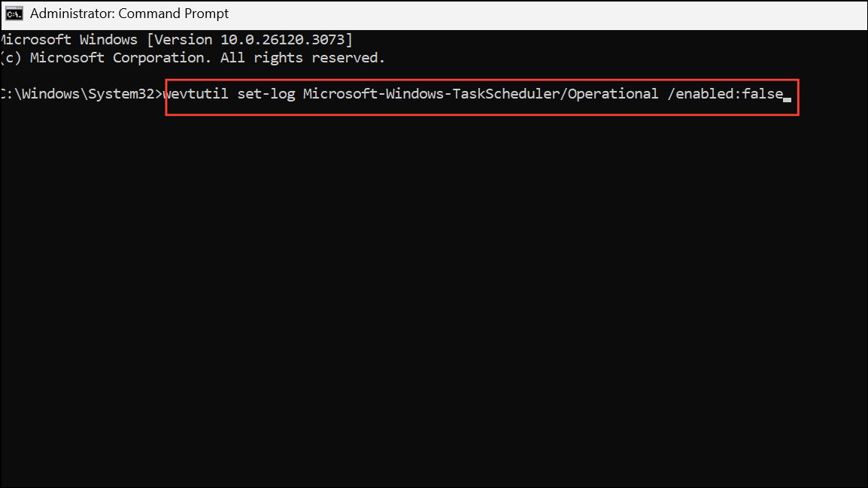The height and width of the screenshot is (488, 868).
Task: Click the 'C:\Windows\System32>' prompt path
Action: pyautogui.click(x=81, y=94)
